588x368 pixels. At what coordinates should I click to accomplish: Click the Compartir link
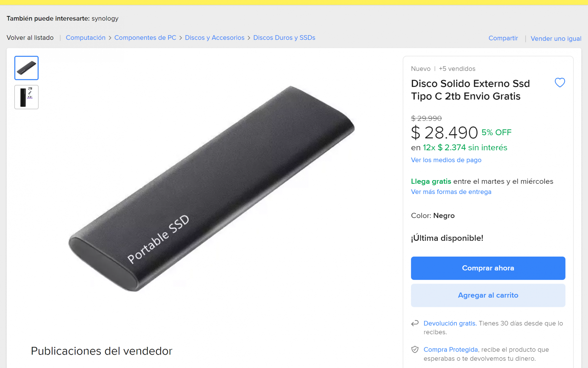click(x=503, y=38)
